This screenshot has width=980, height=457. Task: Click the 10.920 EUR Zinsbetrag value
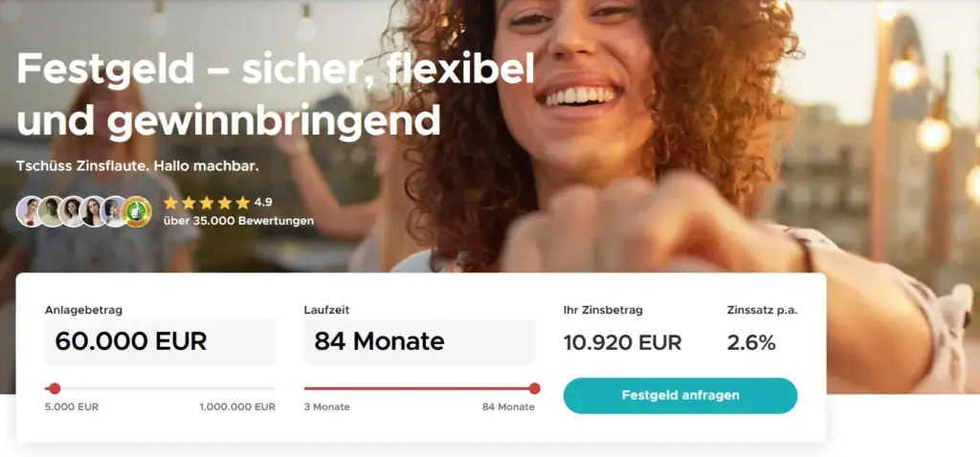[x=622, y=342]
